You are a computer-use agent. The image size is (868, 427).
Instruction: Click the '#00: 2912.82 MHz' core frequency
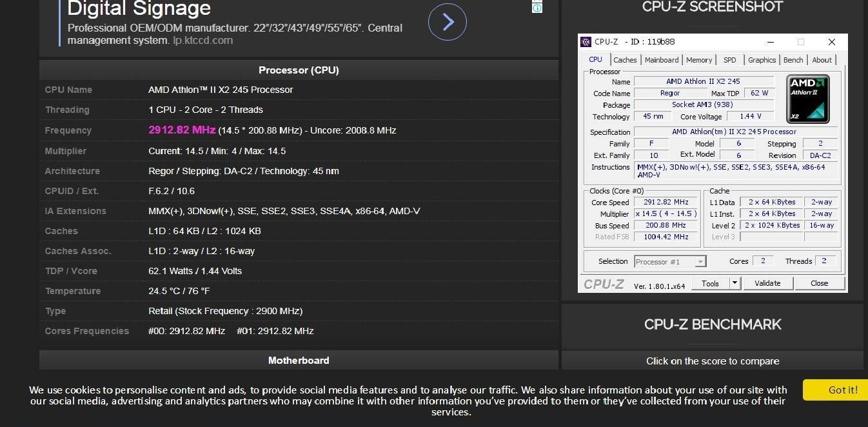187,331
